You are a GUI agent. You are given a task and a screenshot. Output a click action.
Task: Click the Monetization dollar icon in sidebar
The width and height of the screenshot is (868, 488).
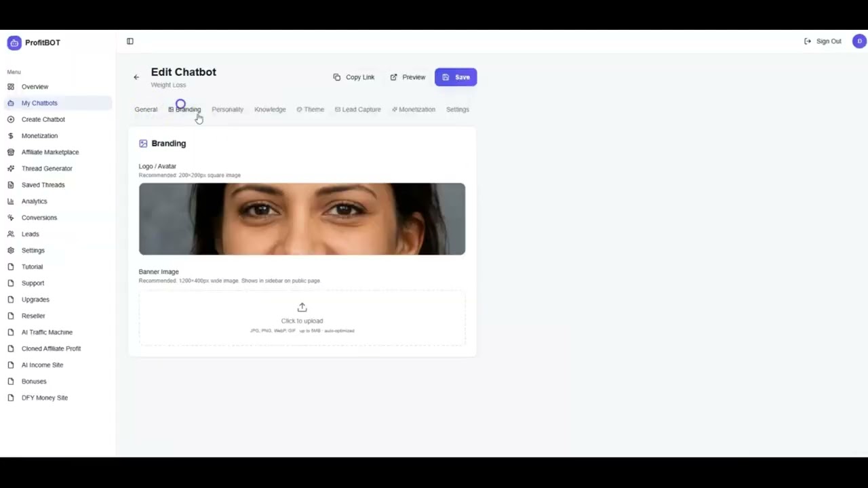point(11,136)
